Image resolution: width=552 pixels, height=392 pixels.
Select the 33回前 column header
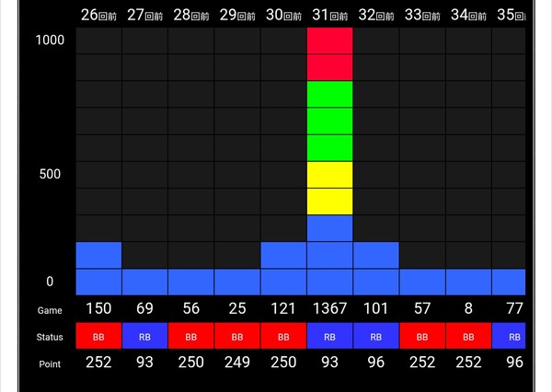[x=422, y=15]
